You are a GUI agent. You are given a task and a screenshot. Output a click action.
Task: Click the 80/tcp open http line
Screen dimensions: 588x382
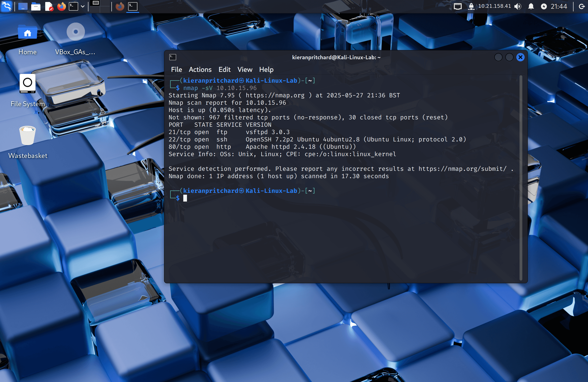coord(262,147)
